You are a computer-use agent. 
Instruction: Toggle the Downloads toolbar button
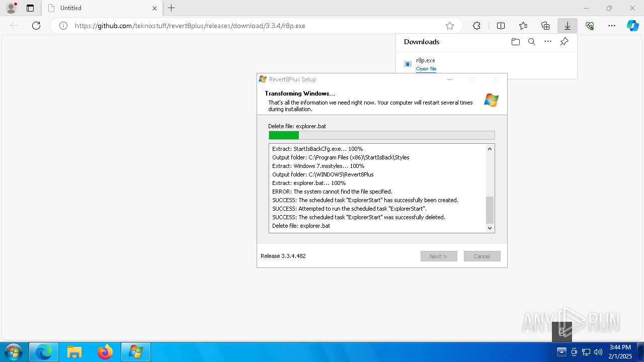tap(568, 26)
